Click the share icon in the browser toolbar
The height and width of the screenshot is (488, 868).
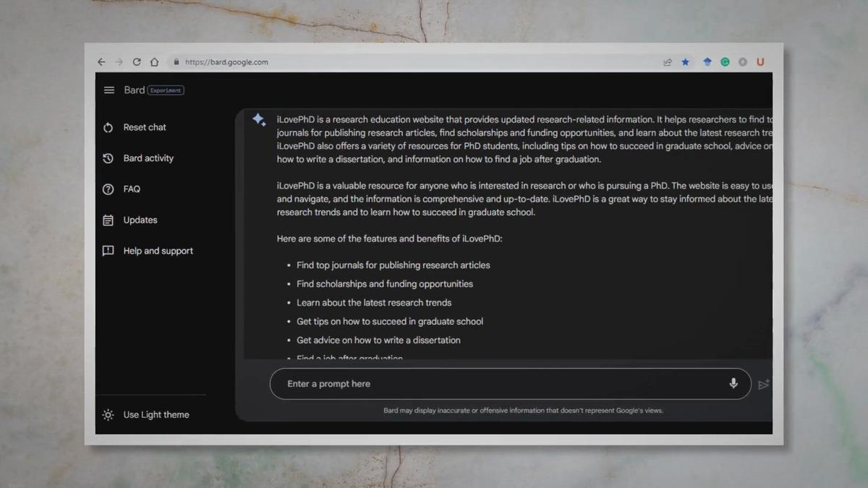tap(667, 62)
